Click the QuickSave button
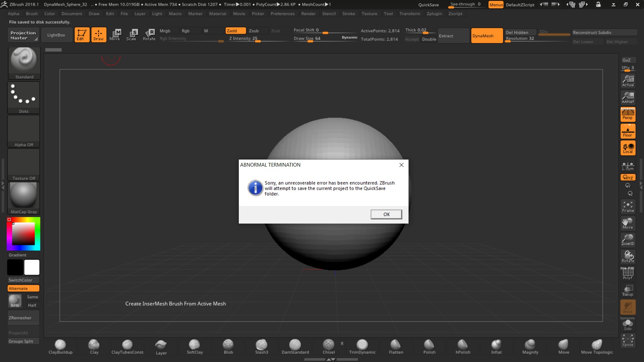This screenshot has height=362, width=644. [428, 4]
